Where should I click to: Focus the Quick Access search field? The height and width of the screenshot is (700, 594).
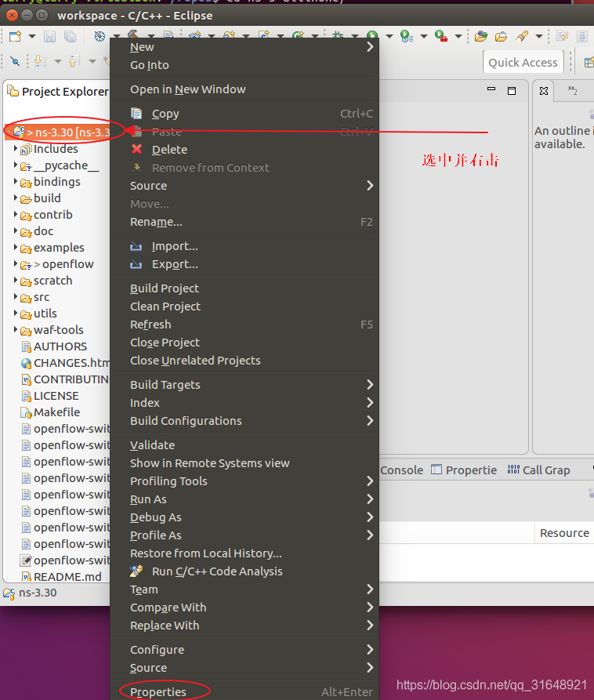523,63
